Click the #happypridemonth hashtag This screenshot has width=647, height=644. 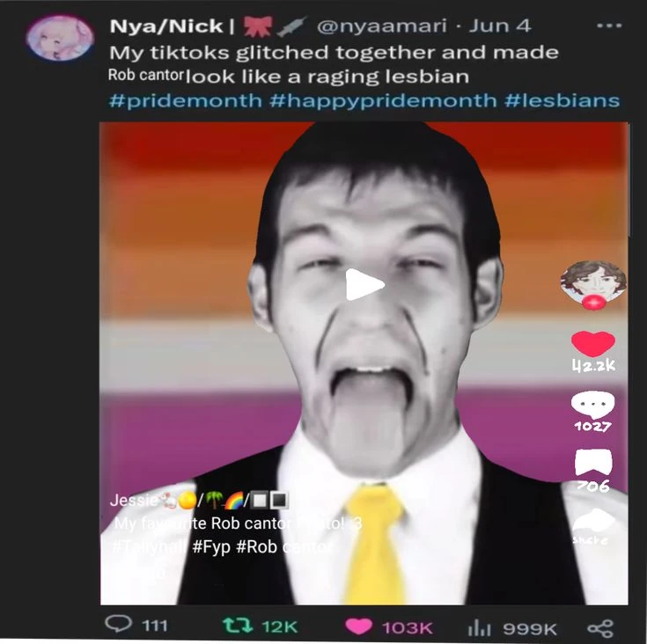click(x=383, y=100)
